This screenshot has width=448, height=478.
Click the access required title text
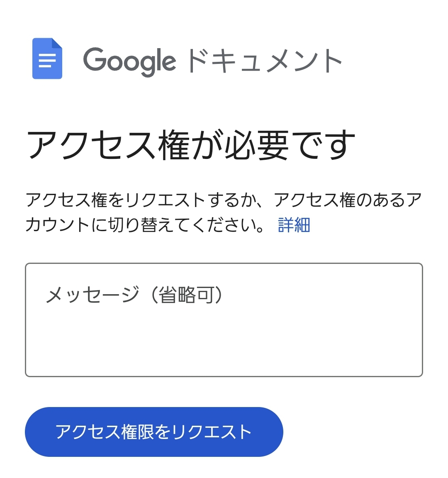[191, 145]
